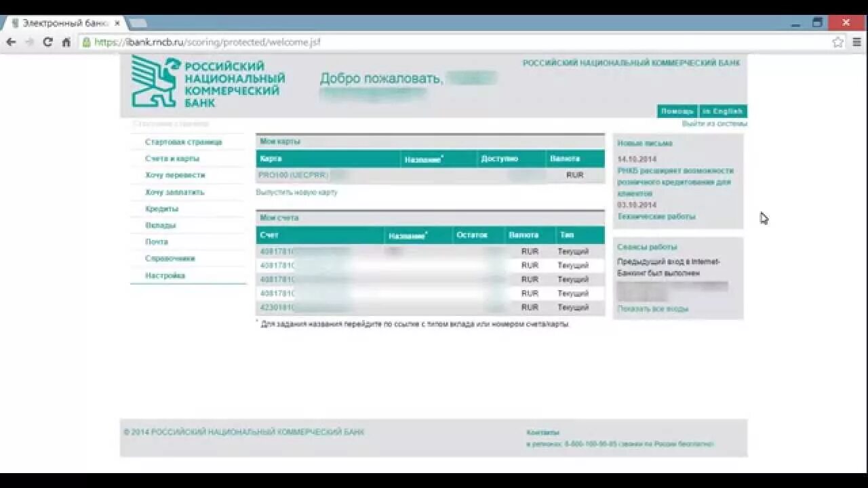Open Кредиты section

161,209
